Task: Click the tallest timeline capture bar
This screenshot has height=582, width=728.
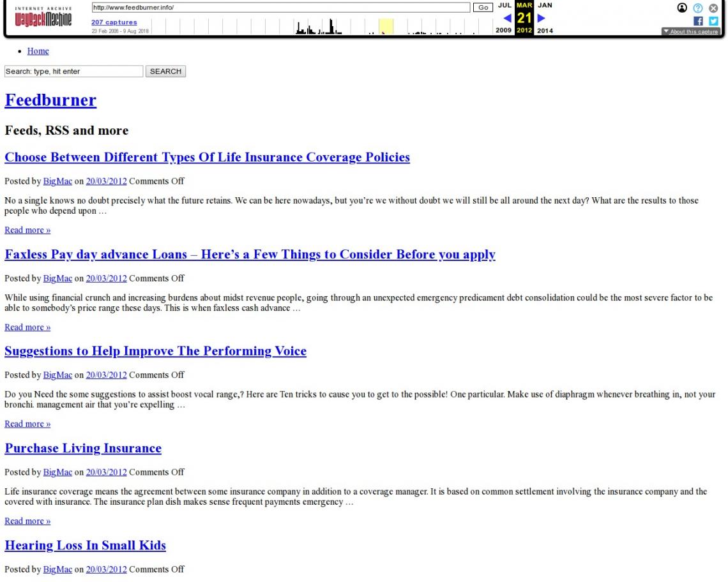Action: (x=331, y=26)
